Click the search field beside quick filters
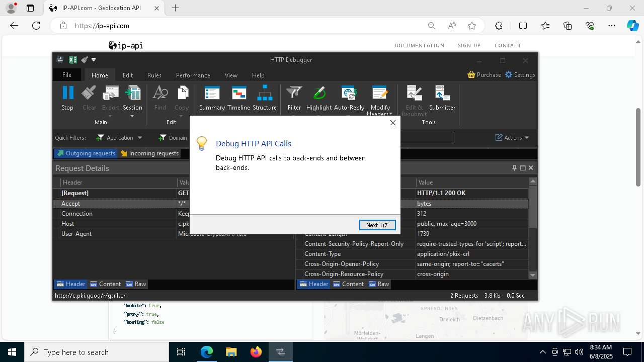The height and width of the screenshot is (362, 644). pos(427,137)
